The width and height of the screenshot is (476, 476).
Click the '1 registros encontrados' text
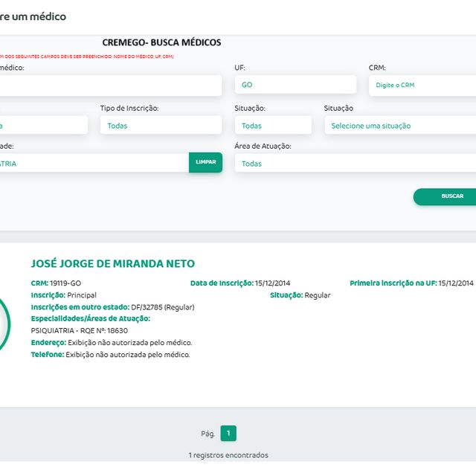(228, 455)
